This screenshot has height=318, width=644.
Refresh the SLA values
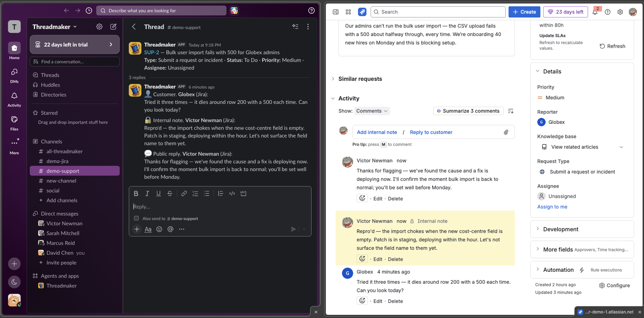[613, 46]
